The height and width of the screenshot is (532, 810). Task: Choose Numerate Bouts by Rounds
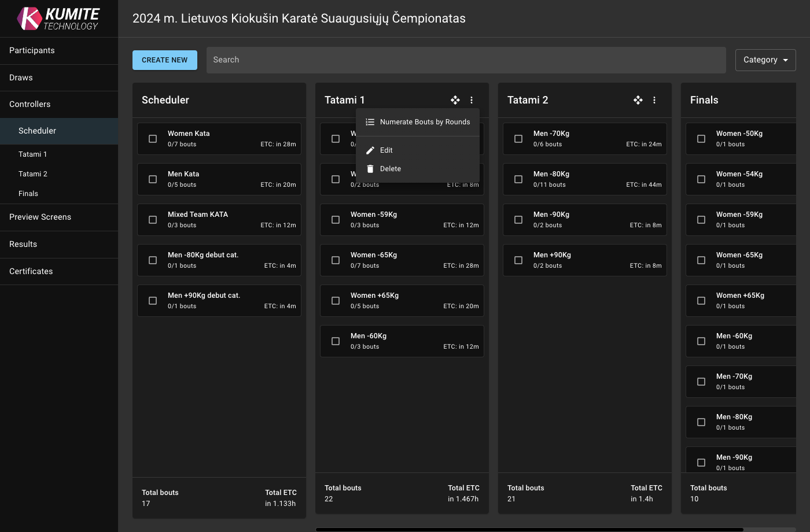click(x=425, y=122)
